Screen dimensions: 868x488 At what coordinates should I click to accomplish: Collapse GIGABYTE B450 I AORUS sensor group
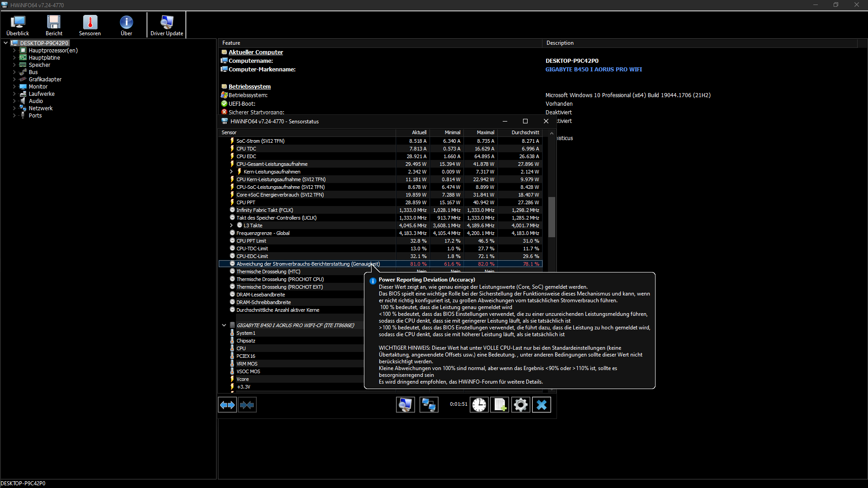224,325
